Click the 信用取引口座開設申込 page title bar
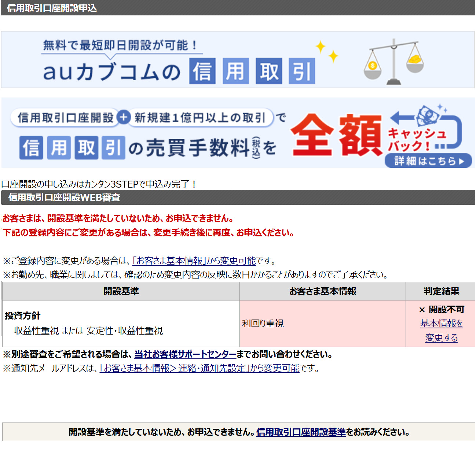 (238, 8)
